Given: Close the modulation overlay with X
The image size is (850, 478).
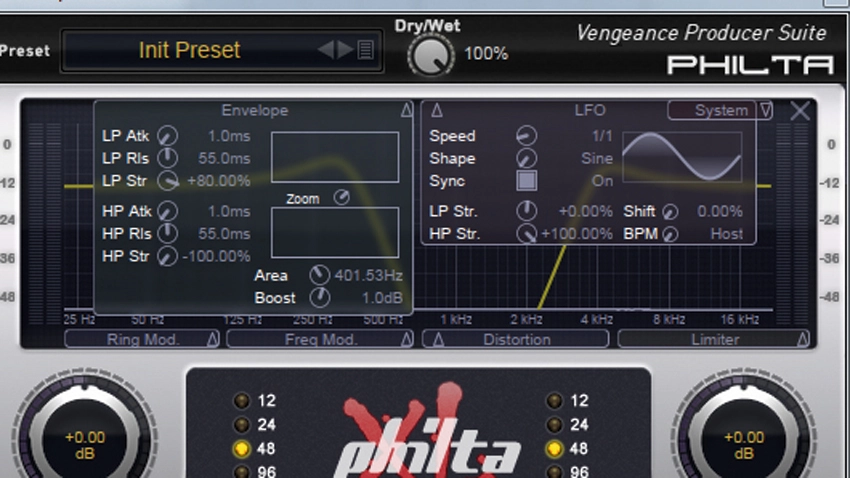Looking at the screenshot, I should (800, 111).
